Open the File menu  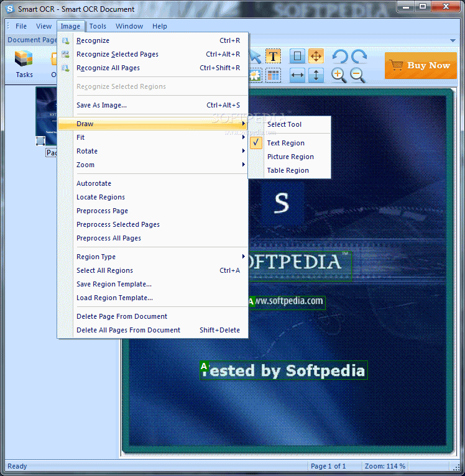pos(21,26)
